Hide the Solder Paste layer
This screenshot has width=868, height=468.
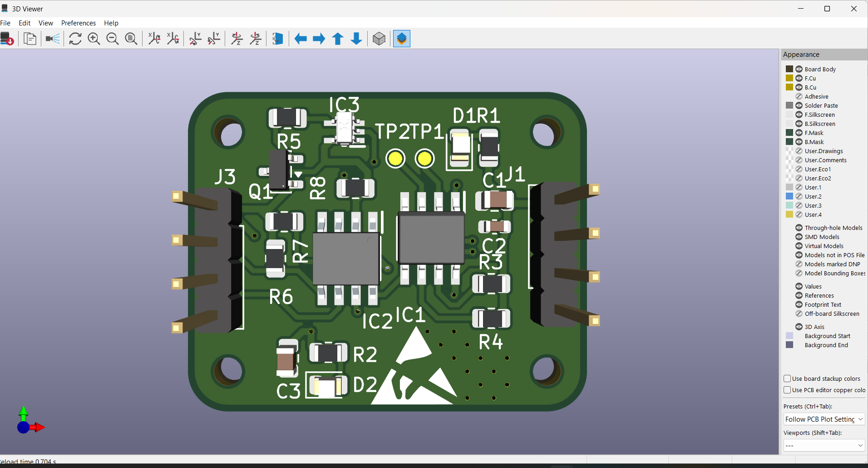(799, 105)
